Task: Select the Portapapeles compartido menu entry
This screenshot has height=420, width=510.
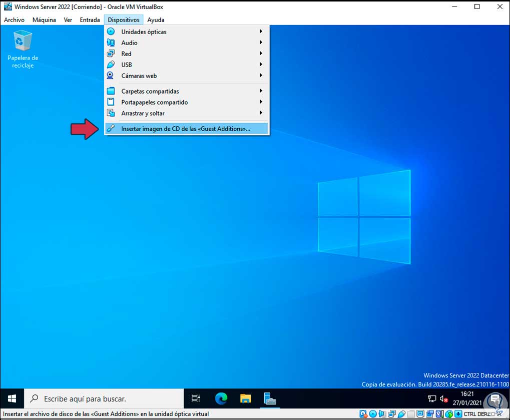Action: click(x=187, y=102)
